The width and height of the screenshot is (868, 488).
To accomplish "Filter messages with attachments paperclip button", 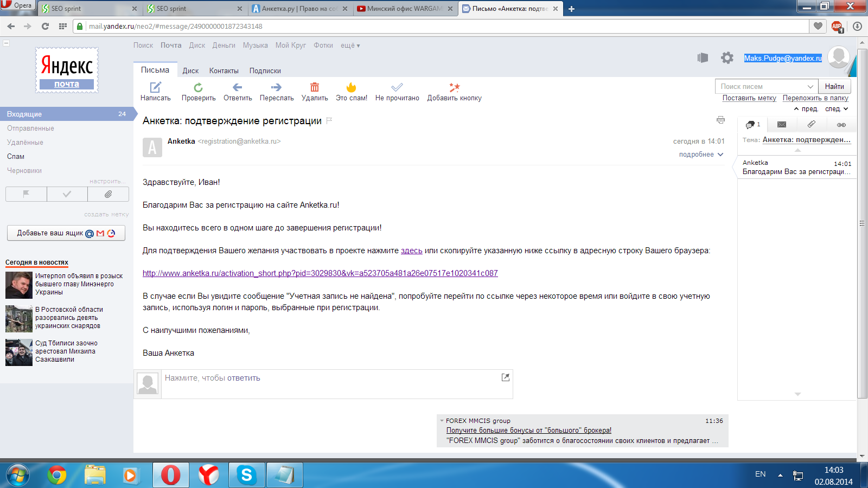I will (108, 194).
